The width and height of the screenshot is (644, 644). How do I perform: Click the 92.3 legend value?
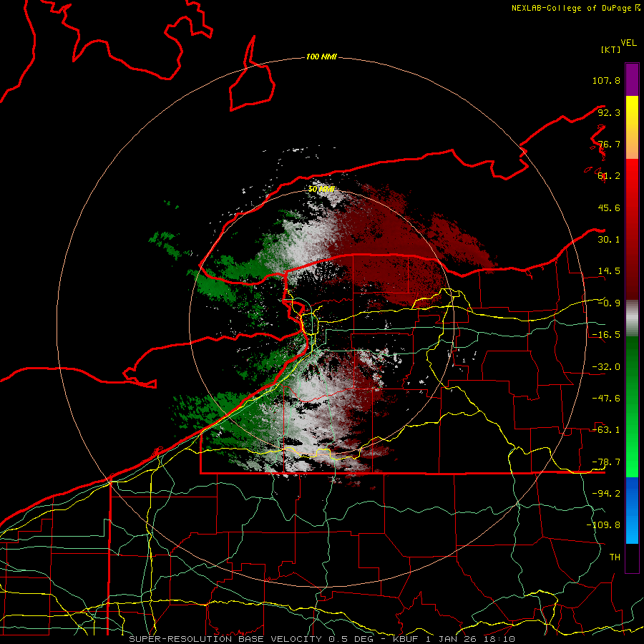609,112
